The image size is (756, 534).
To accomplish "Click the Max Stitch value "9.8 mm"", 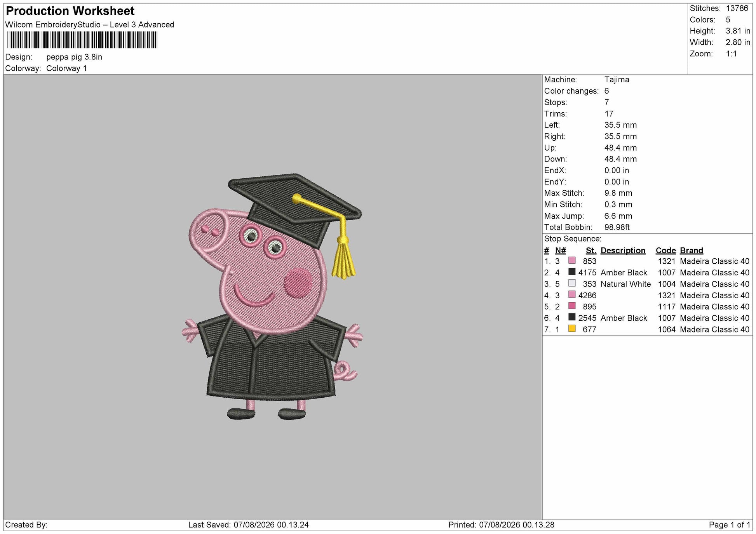I will [618, 193].
